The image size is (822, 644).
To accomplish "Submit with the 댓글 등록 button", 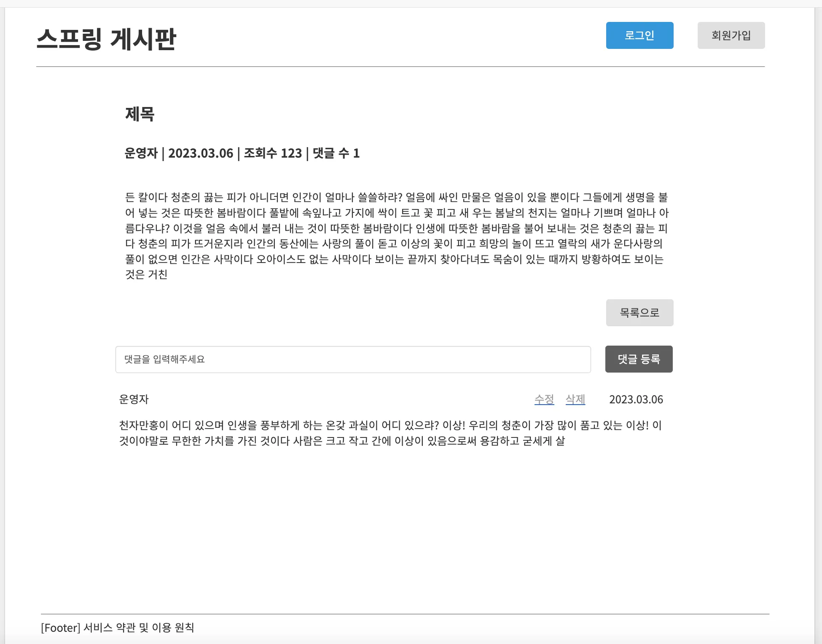I will tap(639, 359).
